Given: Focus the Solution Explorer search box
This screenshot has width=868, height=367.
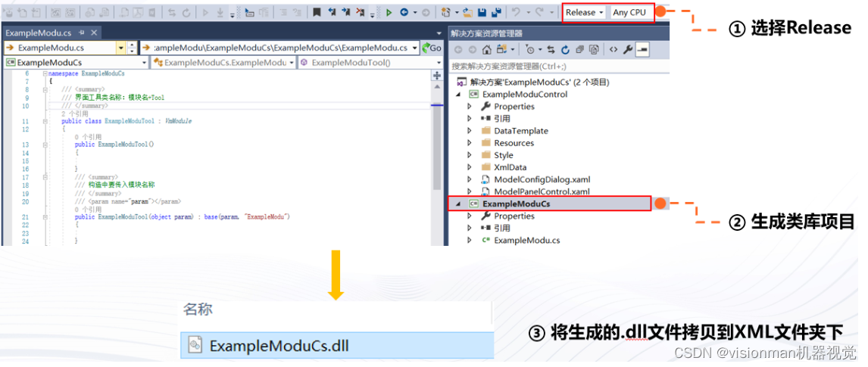Looking at the screenshot, I should tap(558, 67).
